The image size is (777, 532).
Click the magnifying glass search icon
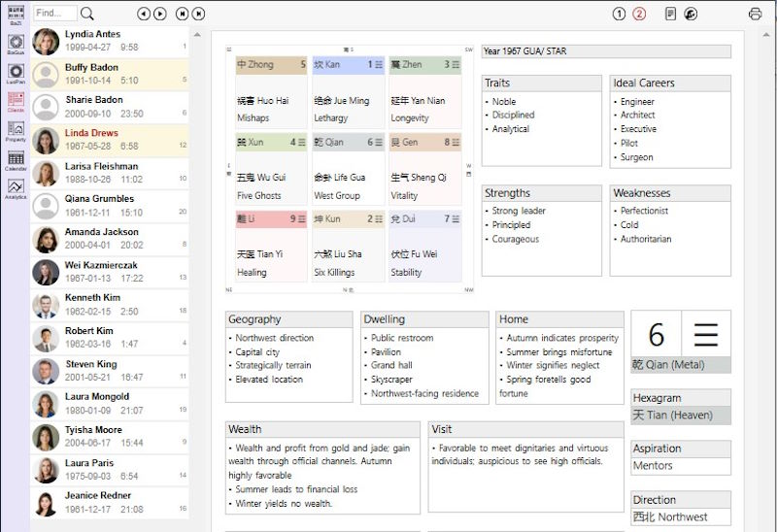87,14
